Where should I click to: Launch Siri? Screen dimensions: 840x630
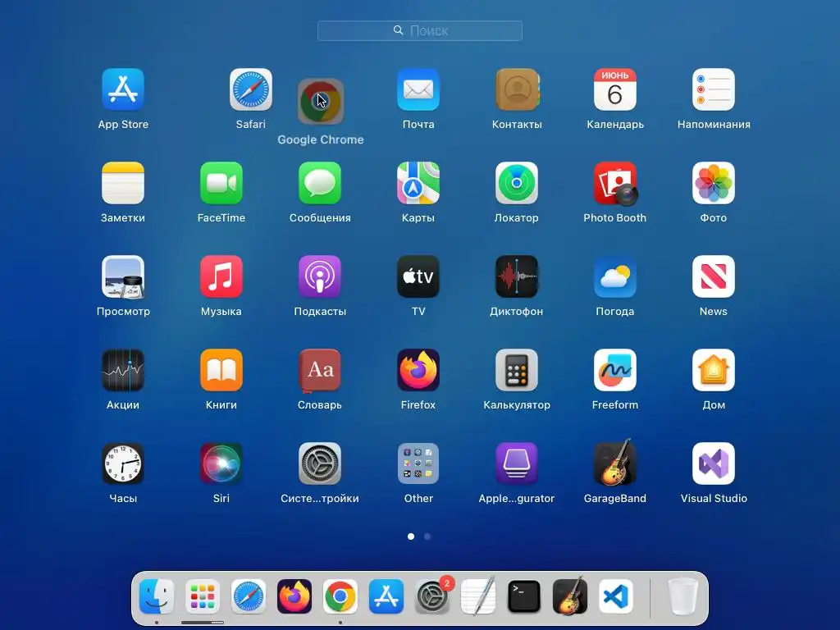tap(221, 463)
